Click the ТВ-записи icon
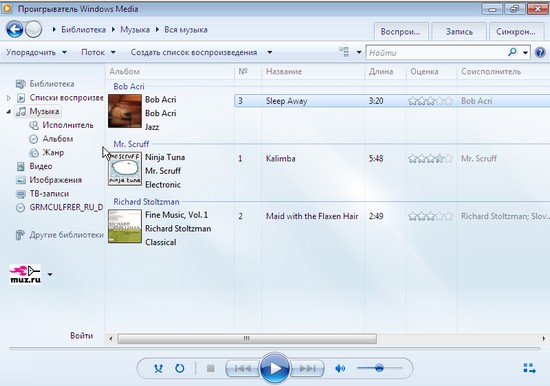 (x=21, y=194)
